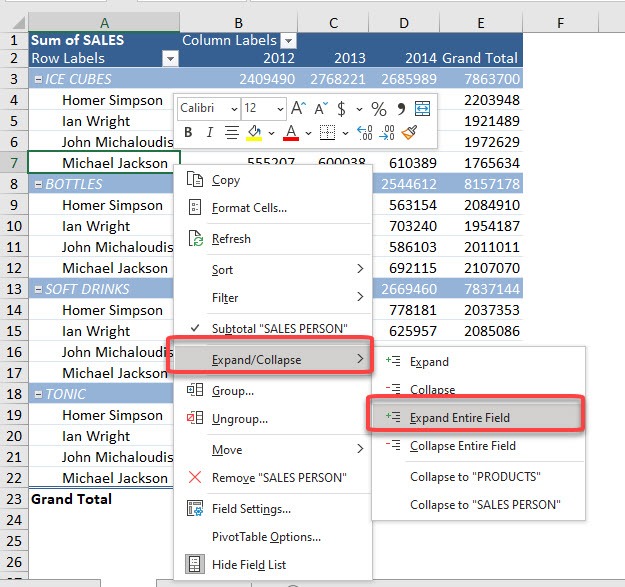Screen dimensions: 625x587
Task: Toggle Italic in mini toolbar
Action: tap(210, 132)
